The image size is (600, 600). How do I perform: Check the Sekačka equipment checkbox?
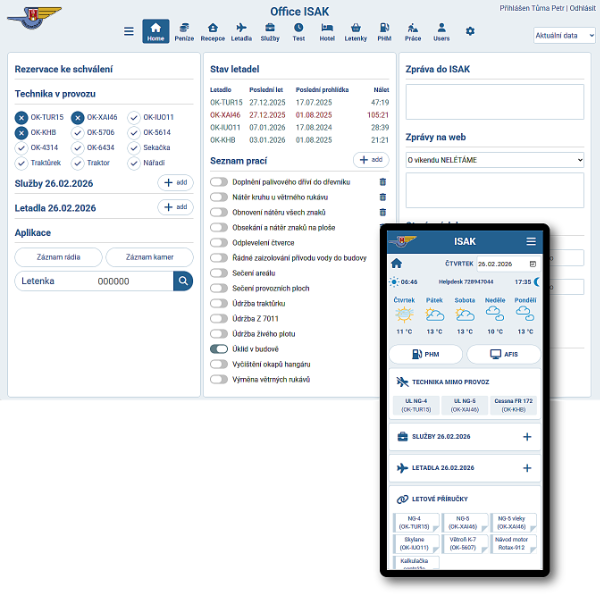[135, 147]
